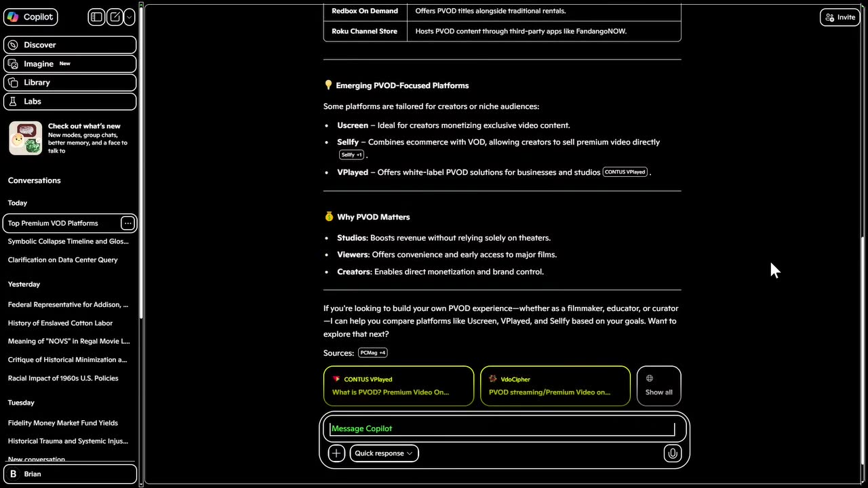Focus the Message Copilot input field
This screenshot has width=868, height=488.
tap(502, 428)
